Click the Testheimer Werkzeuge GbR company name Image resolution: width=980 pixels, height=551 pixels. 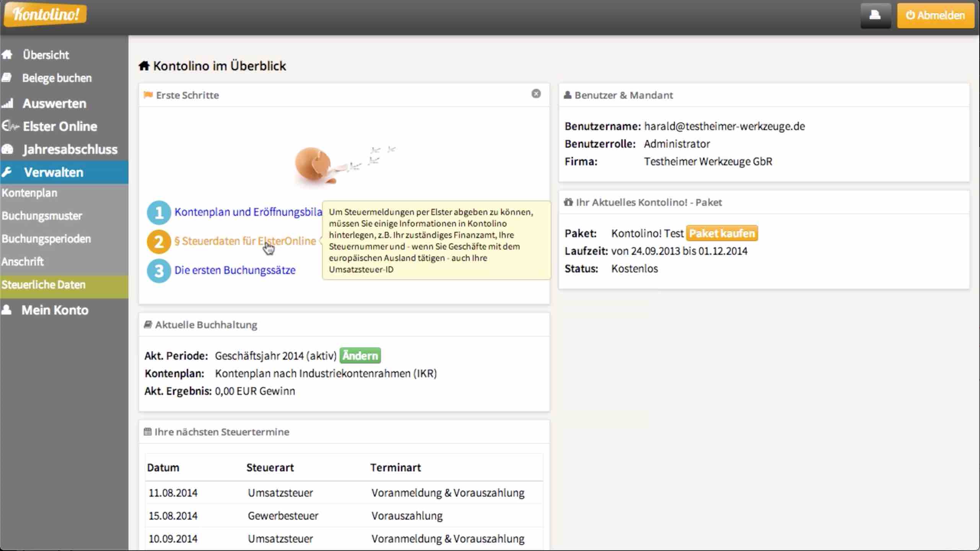(x=708, y=161)
